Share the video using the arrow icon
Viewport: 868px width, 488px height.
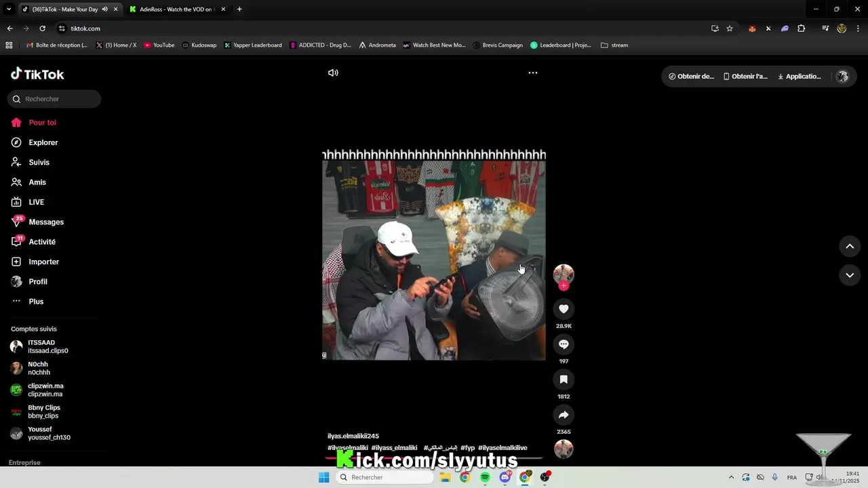[564, 415]
